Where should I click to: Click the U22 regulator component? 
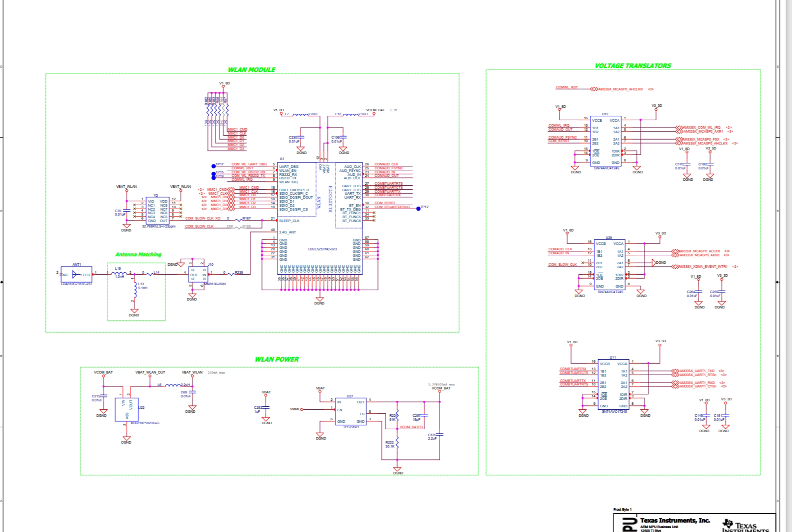[127, 409]
